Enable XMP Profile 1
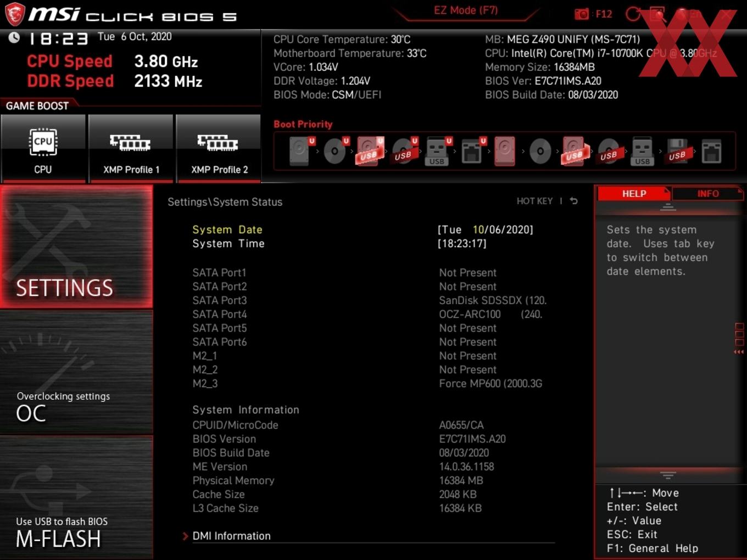The height and width of the screenshot is (560, 747). pyautogui.click(x=131, y=148)
